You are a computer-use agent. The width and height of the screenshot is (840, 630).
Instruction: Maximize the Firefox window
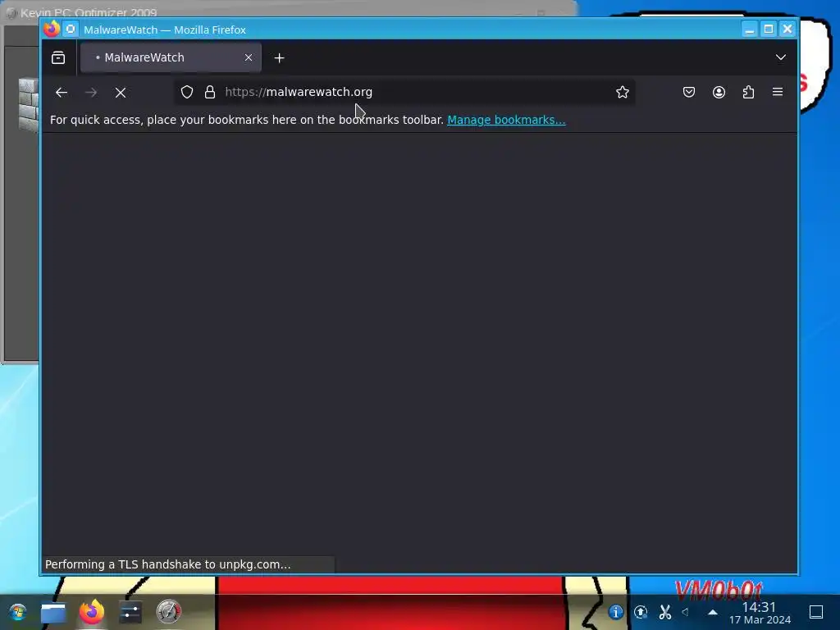768,29
